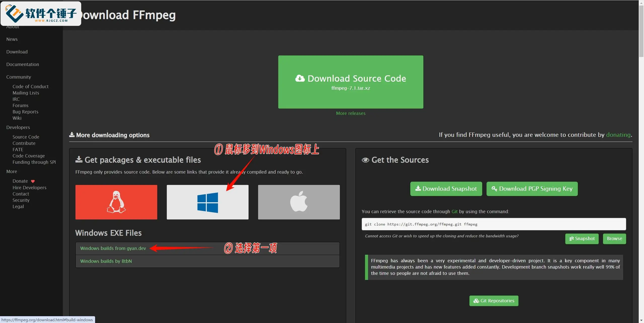Select the Linux penguin packages icon

click(x=116, y=202)
